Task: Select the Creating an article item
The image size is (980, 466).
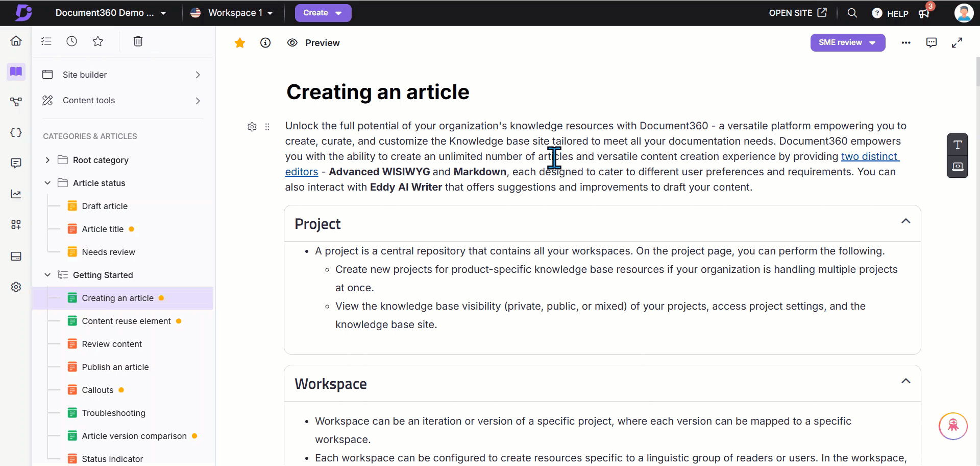Action: pos(122,298)
